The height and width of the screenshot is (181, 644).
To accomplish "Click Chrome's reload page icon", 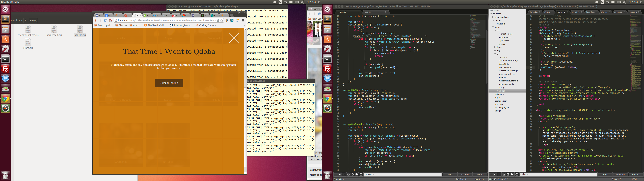I will 105,20.
